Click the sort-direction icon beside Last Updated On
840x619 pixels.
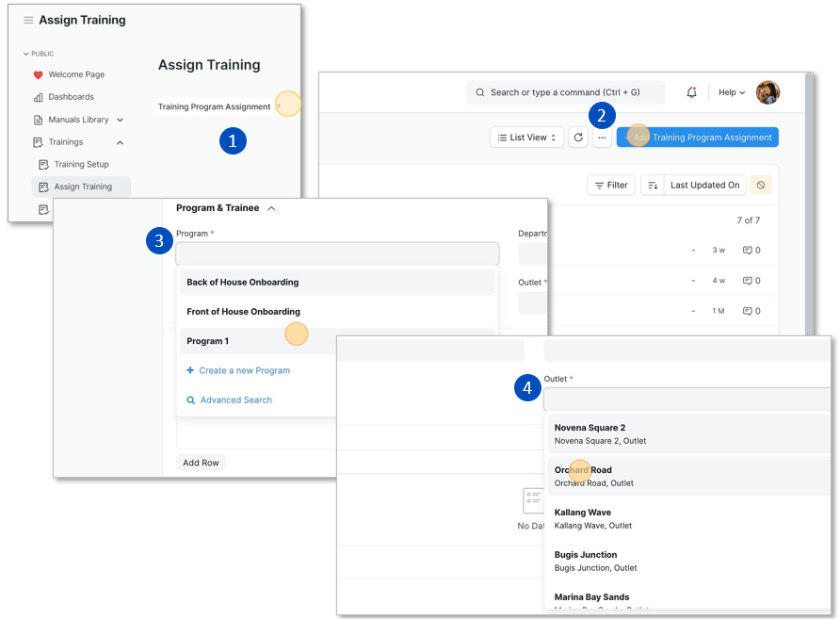pyautogui.click(x=654, y=185)
